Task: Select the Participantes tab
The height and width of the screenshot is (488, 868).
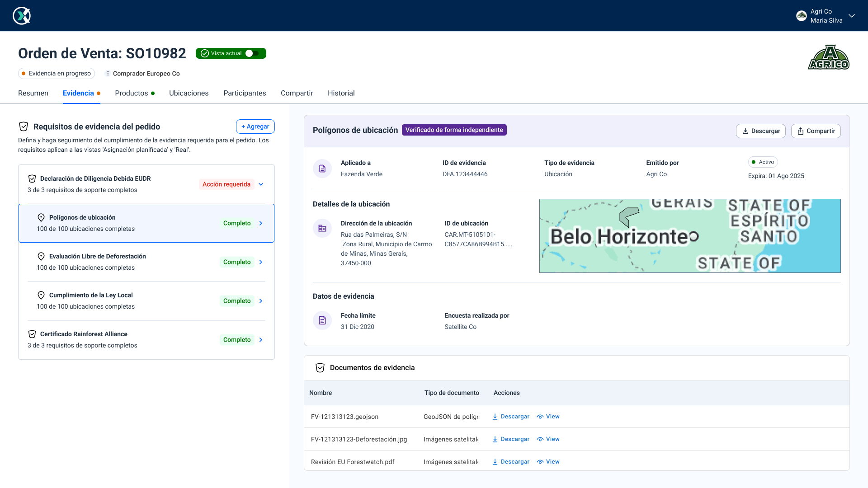Action: click(x=245, y=93)
